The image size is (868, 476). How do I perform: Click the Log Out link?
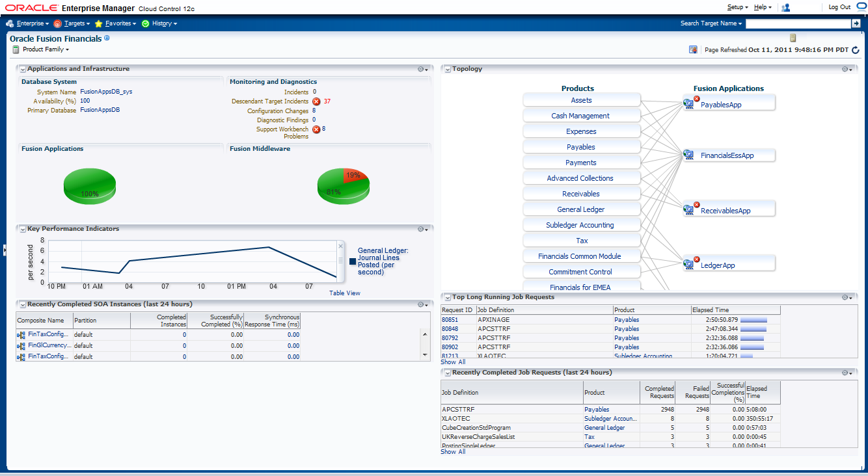pos(839,7)
